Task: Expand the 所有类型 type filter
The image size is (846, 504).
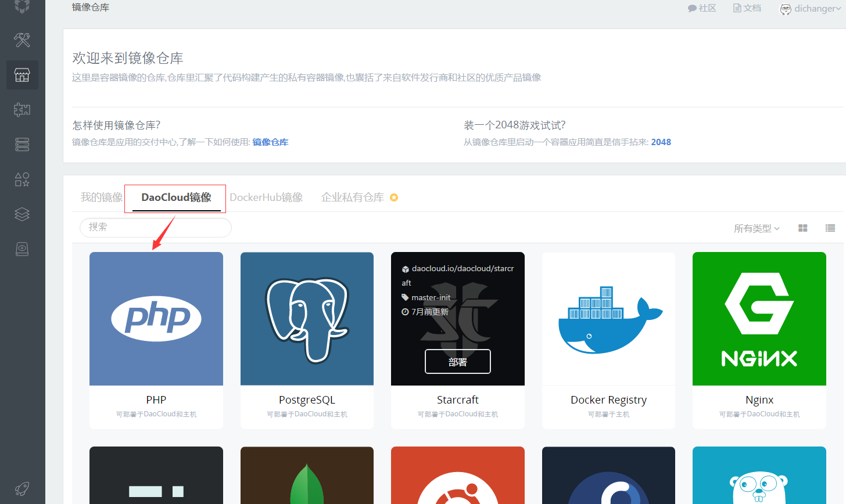Action: (757, 229)
